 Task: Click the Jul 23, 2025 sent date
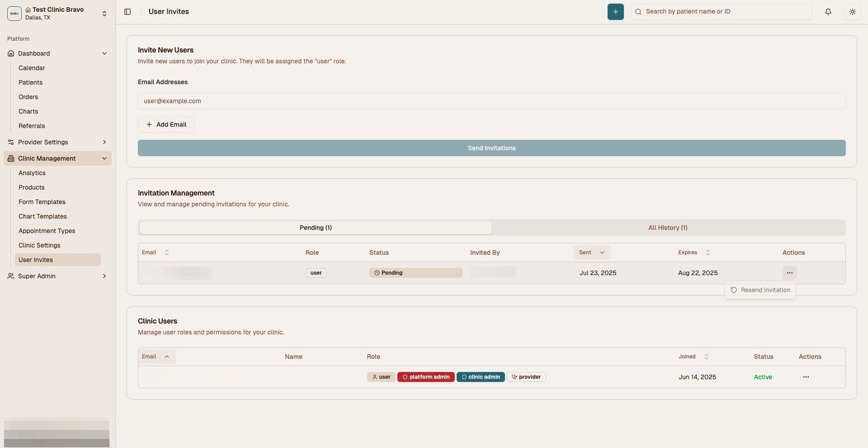coord(598,273)
